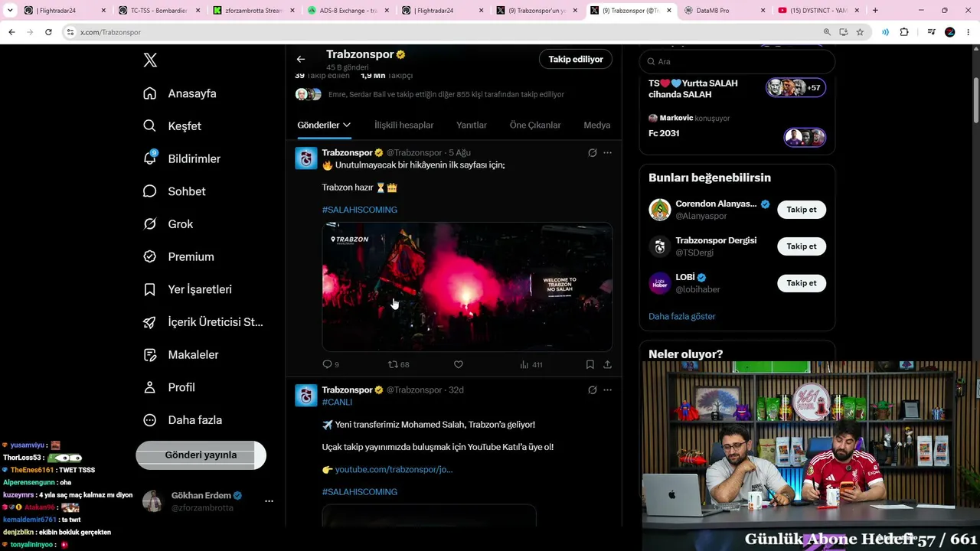Reload the page in the browser

(x=48, y=32)
